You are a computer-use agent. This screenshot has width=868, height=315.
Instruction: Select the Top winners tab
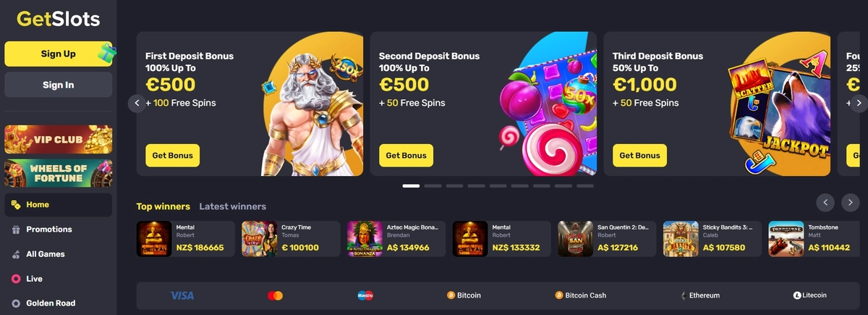(x=163, y=206)
